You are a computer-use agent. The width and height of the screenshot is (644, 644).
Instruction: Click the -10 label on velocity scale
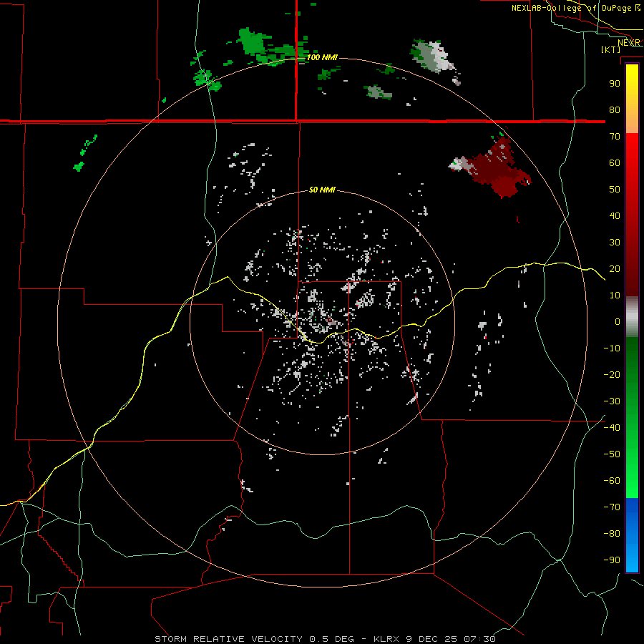click(x=612, y=348)
